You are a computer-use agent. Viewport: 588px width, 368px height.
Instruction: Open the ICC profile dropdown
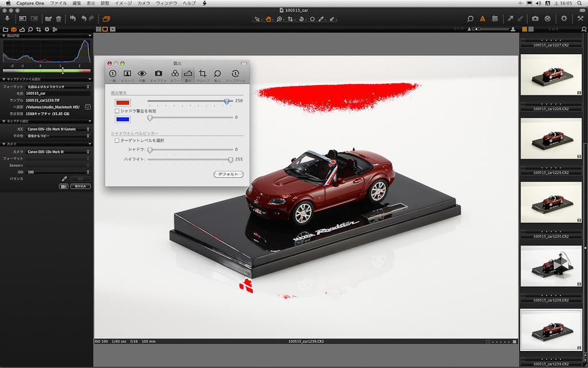[x=57, y=129]
